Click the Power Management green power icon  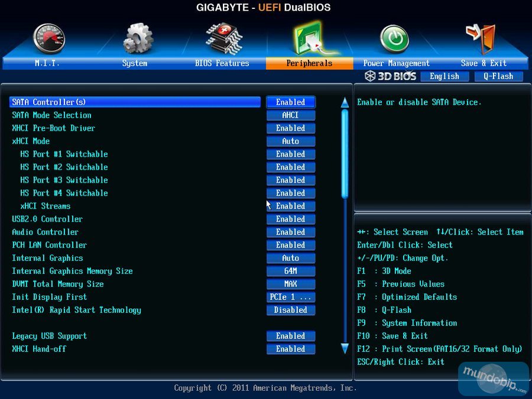tap(394, 38)
